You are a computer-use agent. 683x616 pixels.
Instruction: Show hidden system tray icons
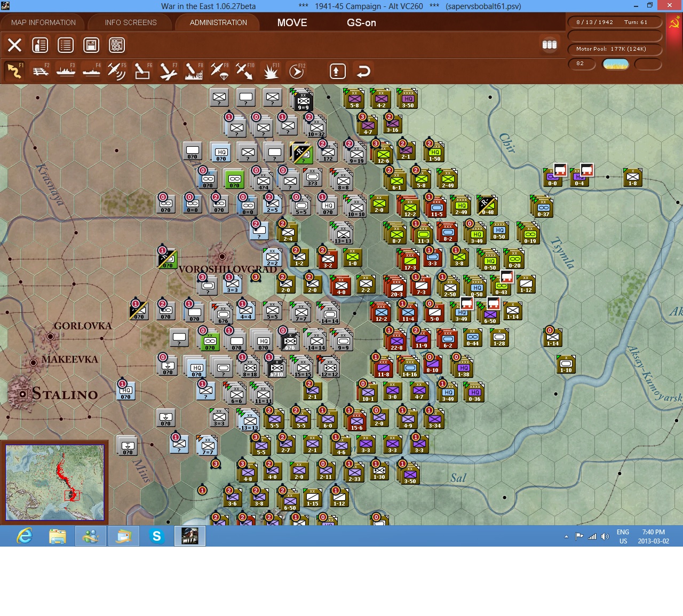566,536
